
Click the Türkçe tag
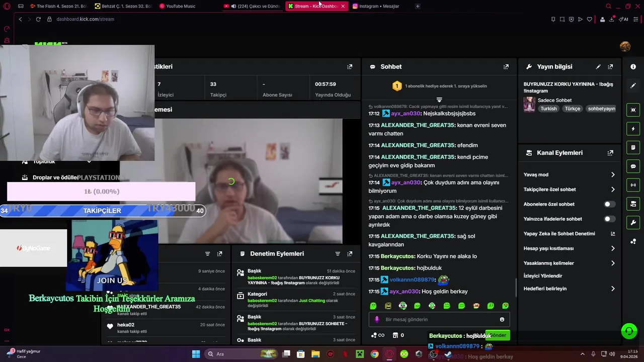pyautogui.click(x=573, y=109)
